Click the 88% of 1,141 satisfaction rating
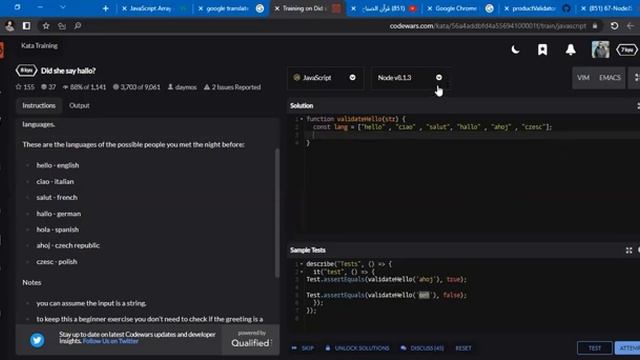Screen dimensions: 640x360 pyautogui.click(x=84, y=87)
